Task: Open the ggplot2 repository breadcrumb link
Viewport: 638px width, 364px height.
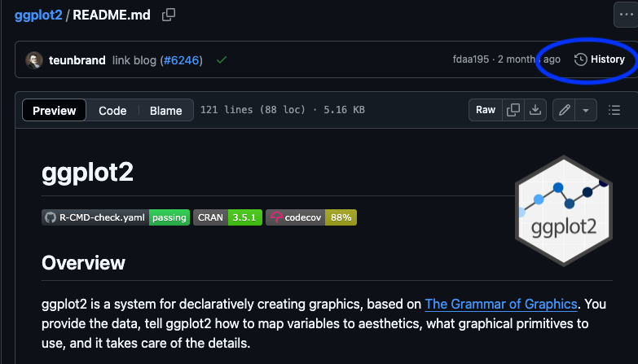Action: point(38,15)
